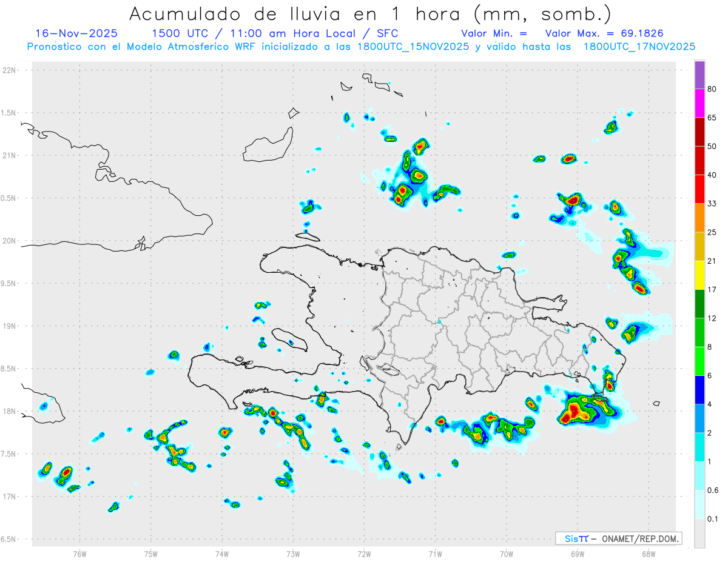
Task: Click the '21N' latitude label
Action: (x=8, y=156)
